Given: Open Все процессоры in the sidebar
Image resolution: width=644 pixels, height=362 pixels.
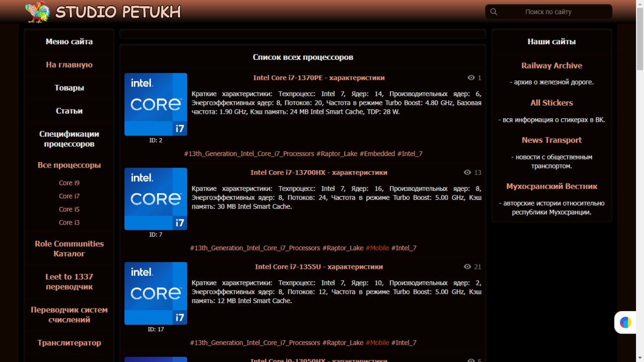Looking at the screenshot, I should (69, 165).
